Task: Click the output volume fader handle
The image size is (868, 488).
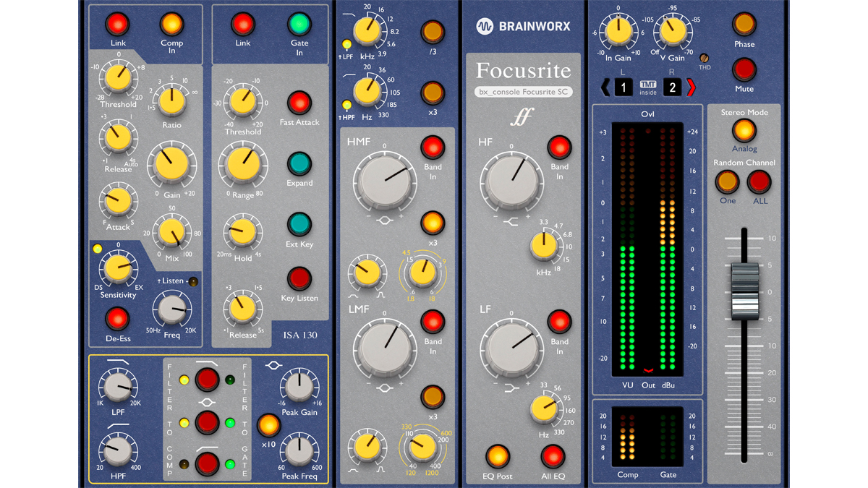Action: pos(745,291)
